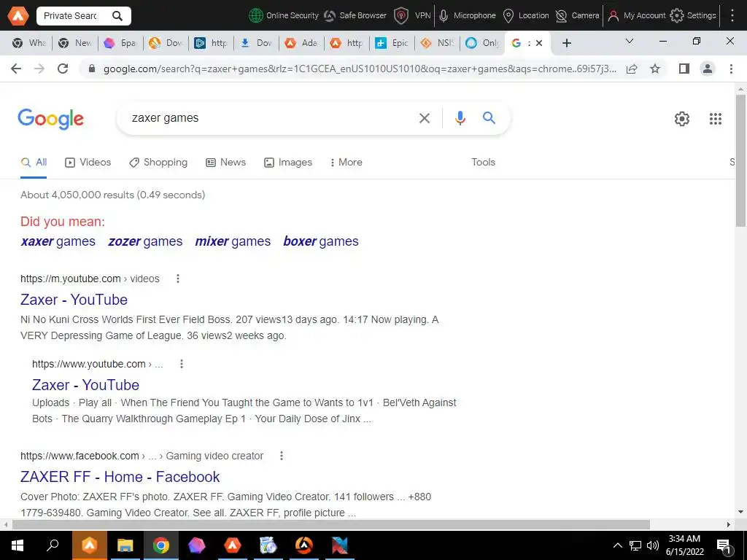Toggle Location access in the Avast bar

coord(526,16)
